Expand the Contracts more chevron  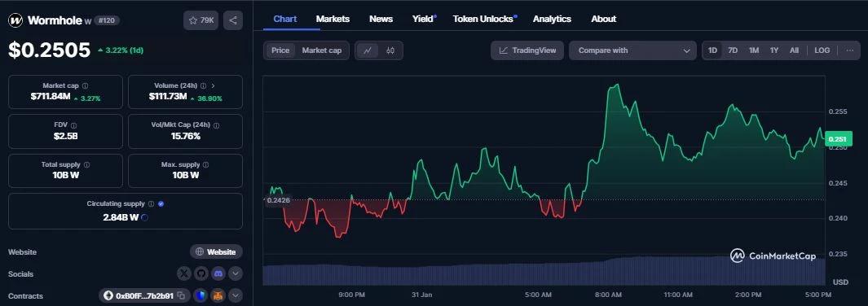tap(236, 296)
